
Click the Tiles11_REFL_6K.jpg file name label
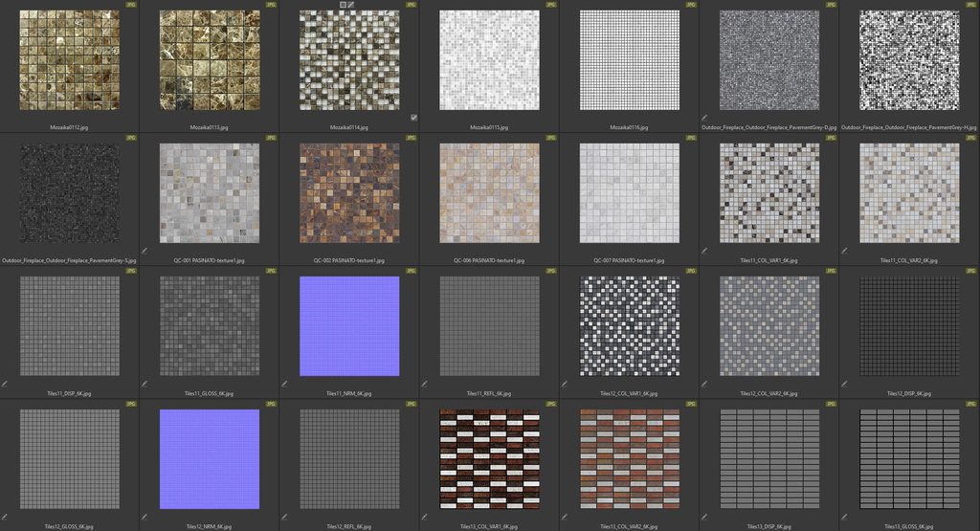pyautogui.click(x=490, y=393)
